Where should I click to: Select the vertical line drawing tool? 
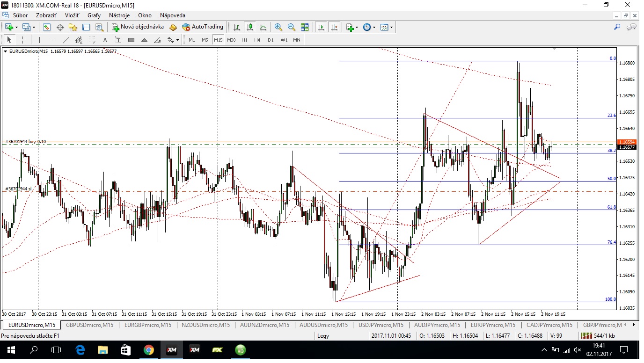tap(40, 40)
